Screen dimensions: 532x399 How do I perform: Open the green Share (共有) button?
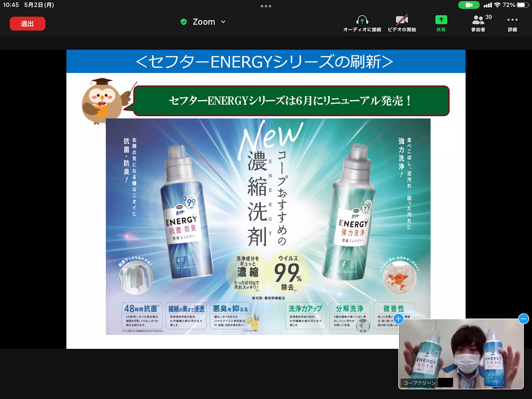point(441,23)
